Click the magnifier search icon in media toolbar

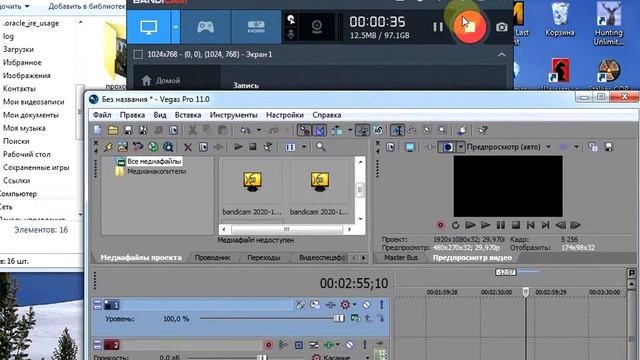[321, 147]
